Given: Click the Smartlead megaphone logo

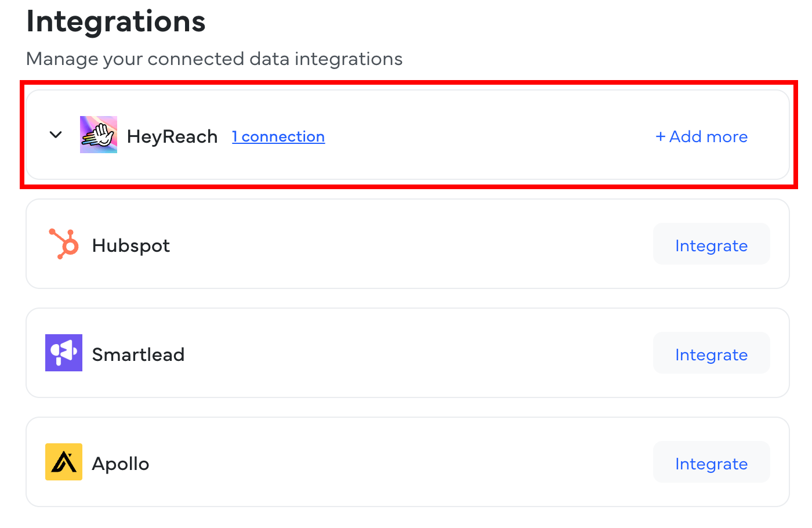Looking at the screenshot, I should tap(64, 353).
